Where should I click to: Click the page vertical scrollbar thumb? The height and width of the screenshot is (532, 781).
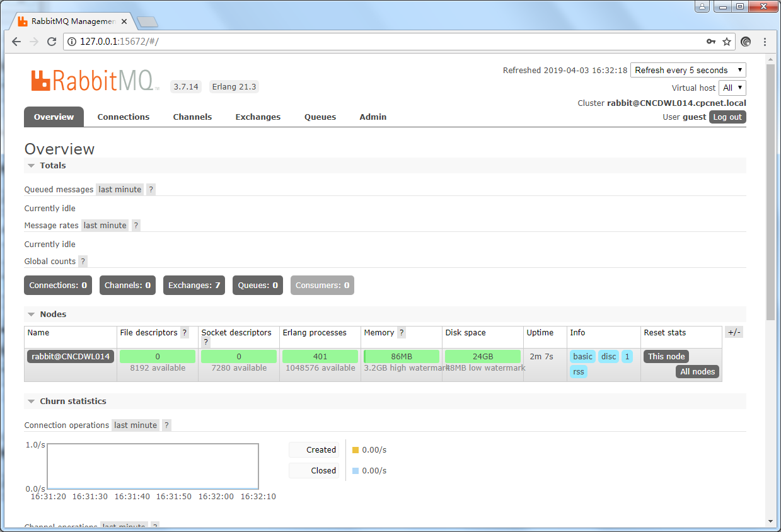coord(770,191)
